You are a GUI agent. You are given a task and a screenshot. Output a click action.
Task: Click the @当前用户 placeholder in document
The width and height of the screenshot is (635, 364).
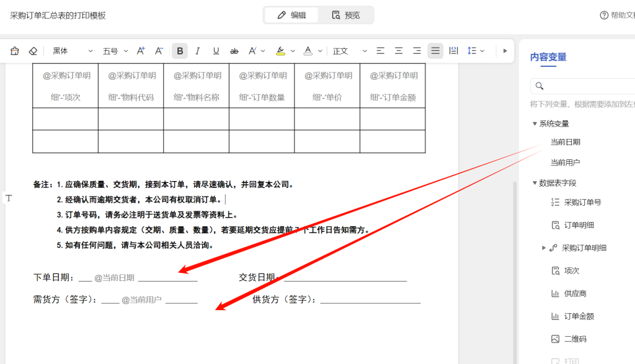click(x=141, y=300)
